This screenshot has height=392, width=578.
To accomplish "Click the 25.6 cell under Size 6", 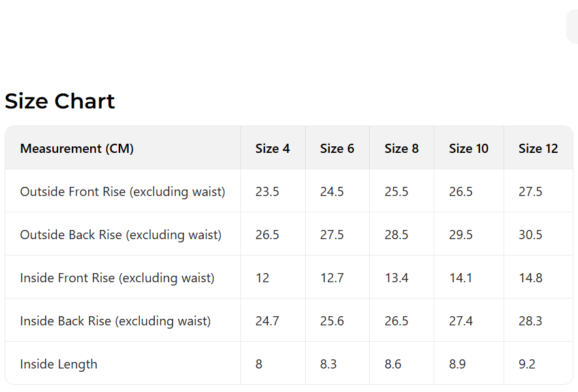I will point(332,321).
